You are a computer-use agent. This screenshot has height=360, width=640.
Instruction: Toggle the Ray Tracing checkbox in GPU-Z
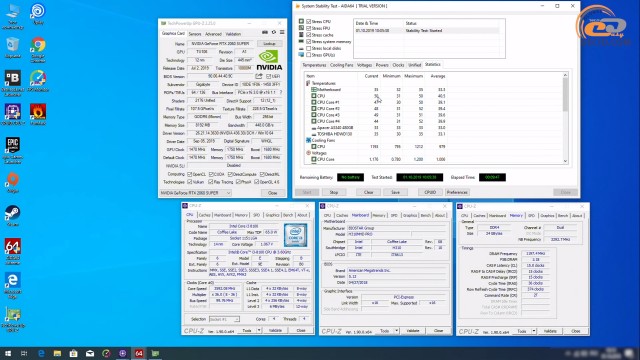point(211,182)
